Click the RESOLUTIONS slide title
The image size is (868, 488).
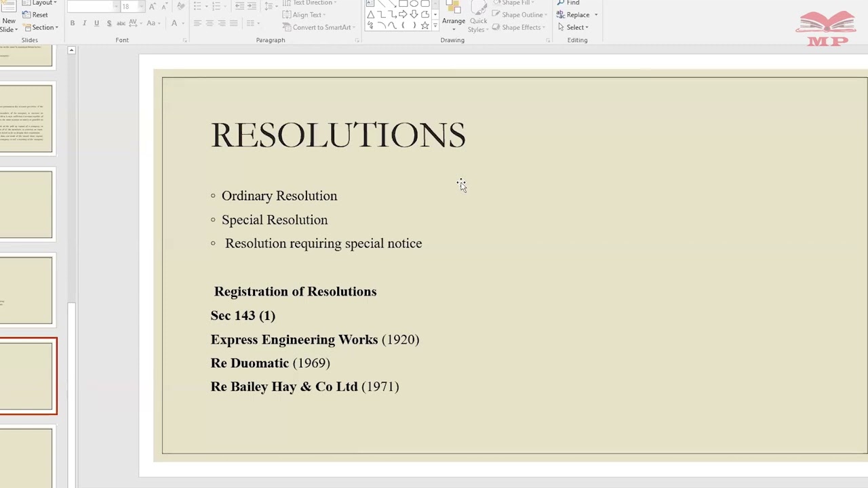(338, 135)
